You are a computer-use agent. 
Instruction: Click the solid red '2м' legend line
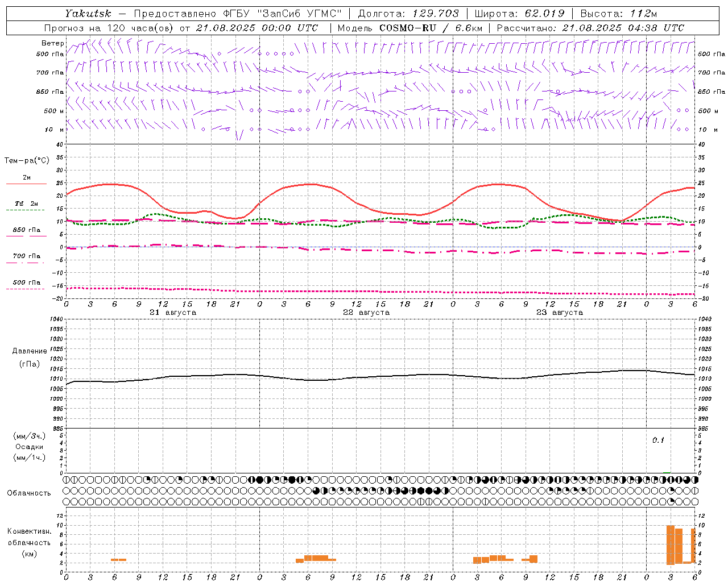[27, 184]
